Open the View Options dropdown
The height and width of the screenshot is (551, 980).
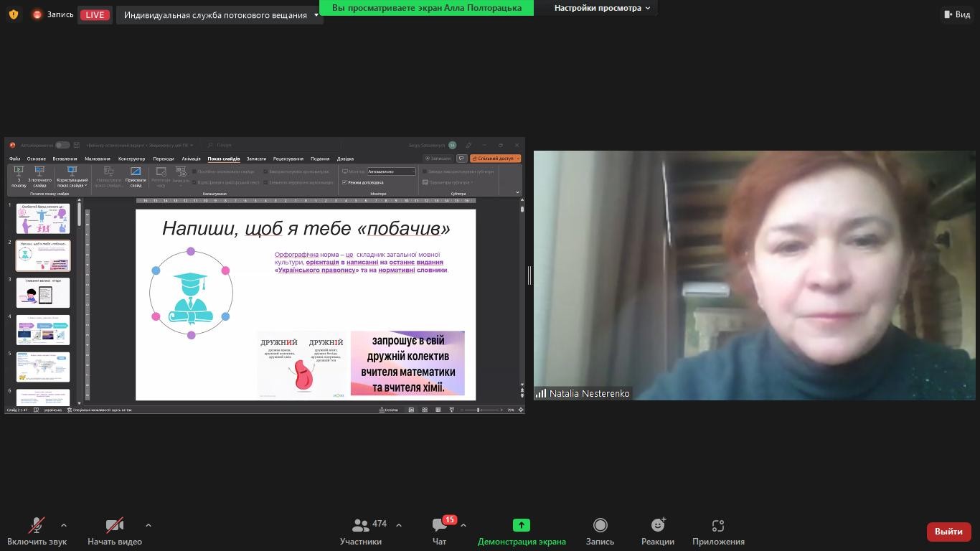click(601, 8)
